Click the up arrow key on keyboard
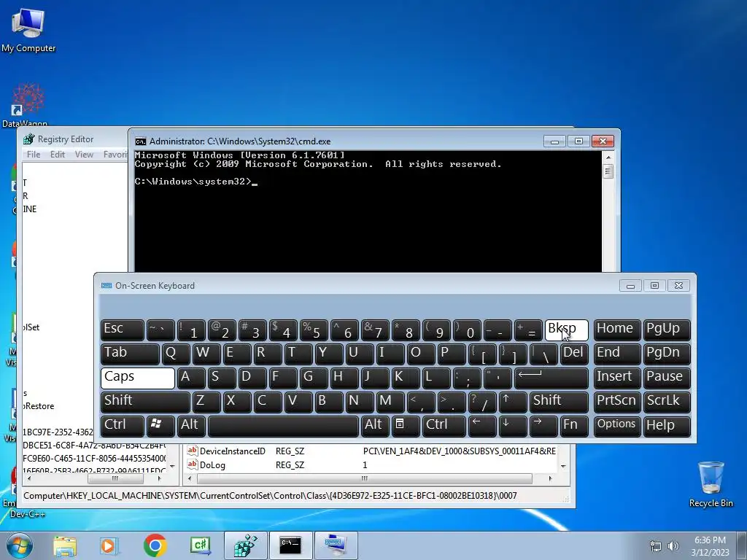This screenshot has height=560, width=747. tap(512, 402)
